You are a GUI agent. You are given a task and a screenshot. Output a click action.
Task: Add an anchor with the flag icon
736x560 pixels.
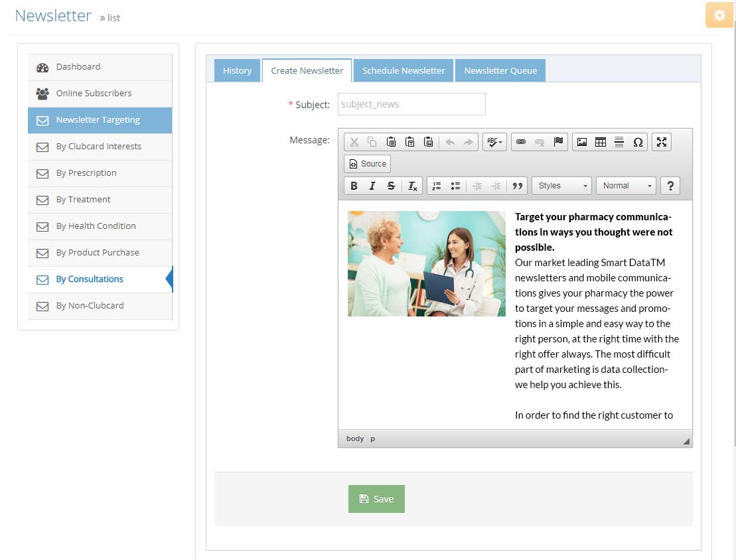(558, 142)
